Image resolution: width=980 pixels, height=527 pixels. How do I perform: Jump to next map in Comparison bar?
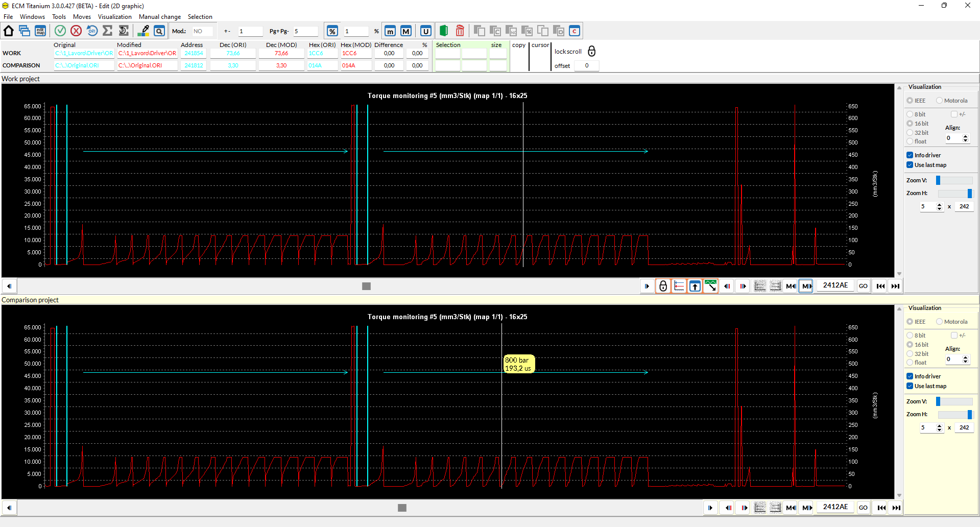pos(807,508)
